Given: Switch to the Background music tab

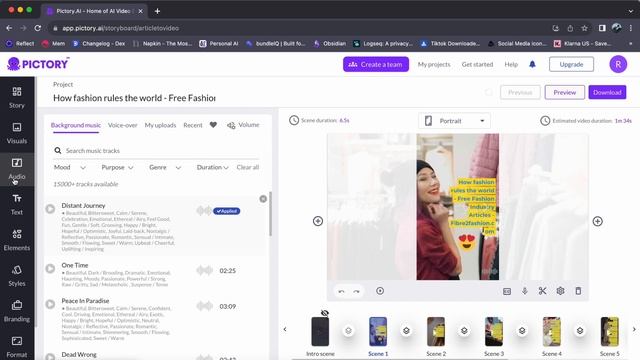Looking at the screenshot, I should [x=76, y=125].
